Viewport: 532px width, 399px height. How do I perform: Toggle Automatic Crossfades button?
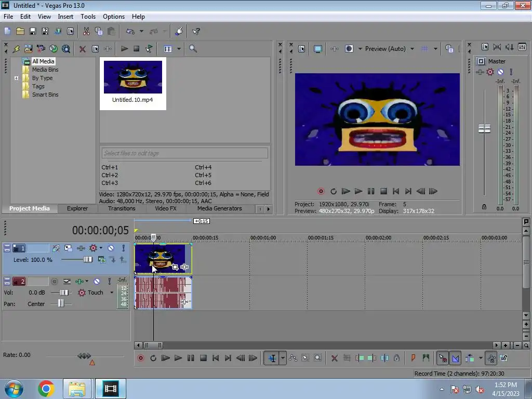click(x=455, y=358)
